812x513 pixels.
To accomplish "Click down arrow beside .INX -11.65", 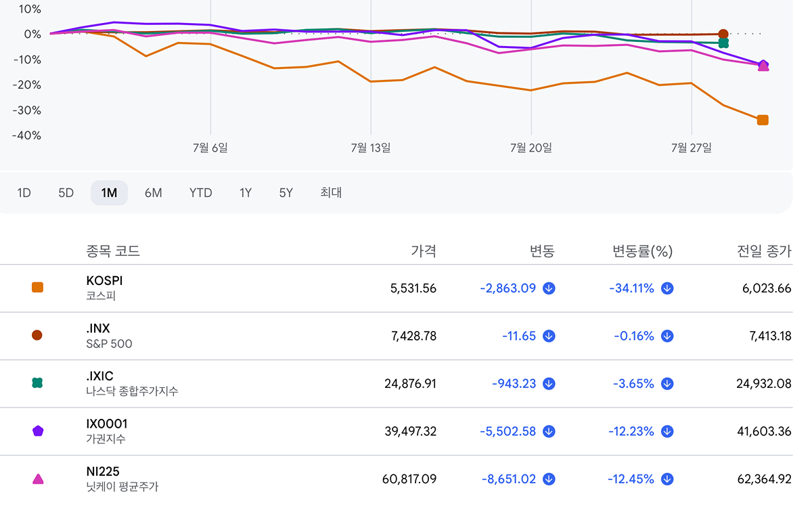I will [549, 336].
